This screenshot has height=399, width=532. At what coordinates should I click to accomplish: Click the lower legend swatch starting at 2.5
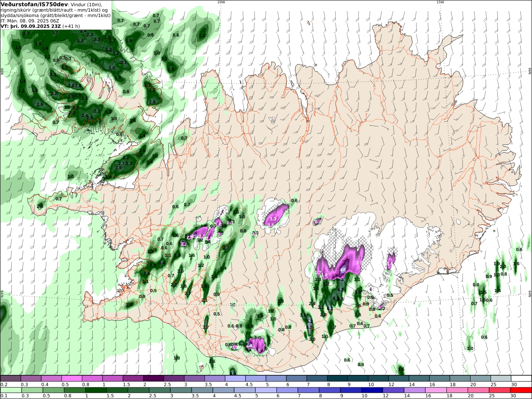point(160,390)
